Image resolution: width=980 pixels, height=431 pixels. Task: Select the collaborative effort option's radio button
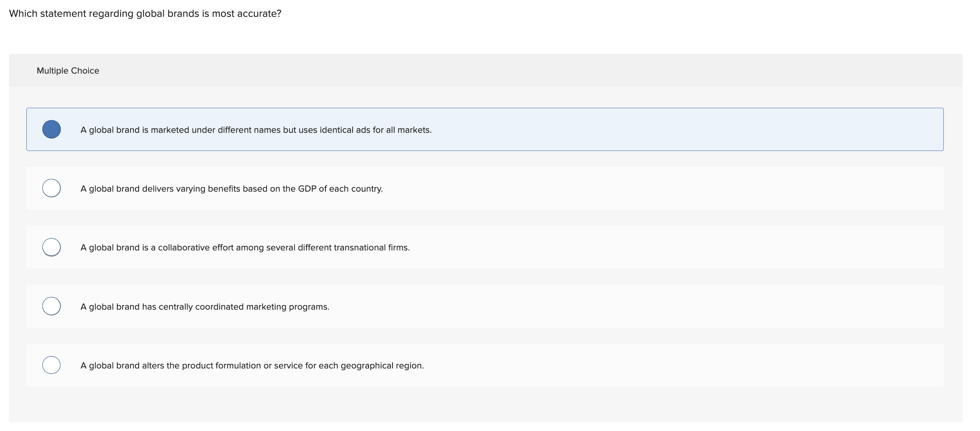click(x=51, y=247)
